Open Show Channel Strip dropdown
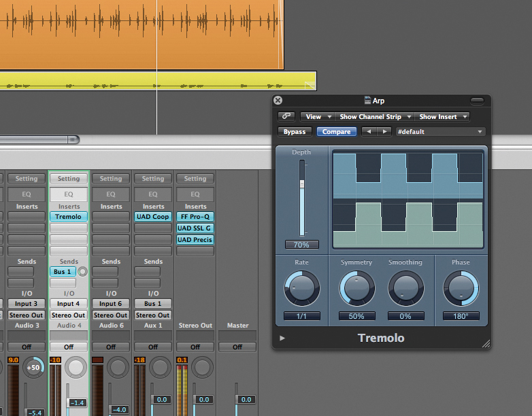The width and height of the screenshot is (532, 416). 375,117
